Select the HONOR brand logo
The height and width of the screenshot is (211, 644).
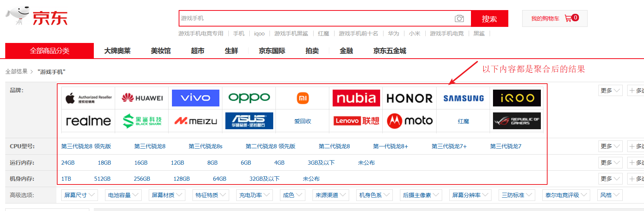(410, 98)
